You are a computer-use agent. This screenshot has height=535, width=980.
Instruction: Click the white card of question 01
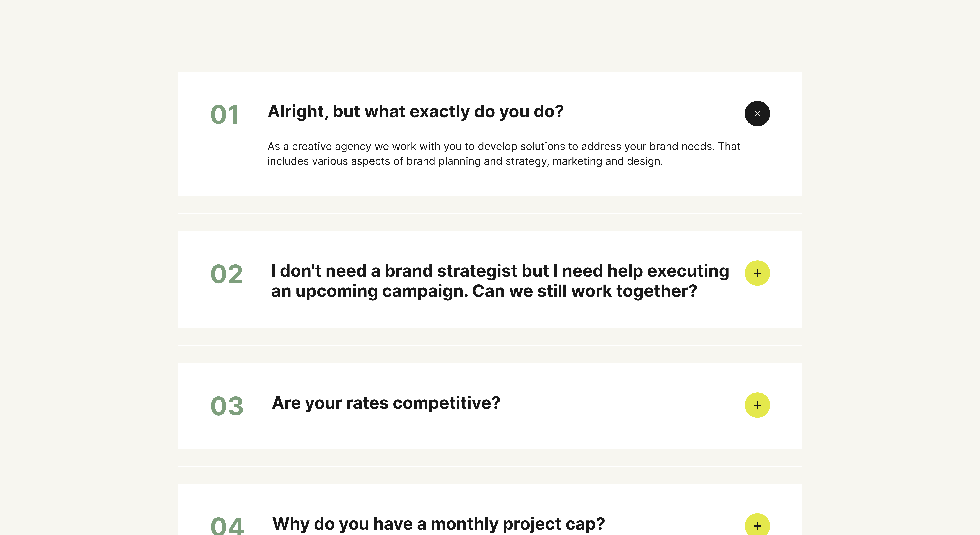click(490, 134)
